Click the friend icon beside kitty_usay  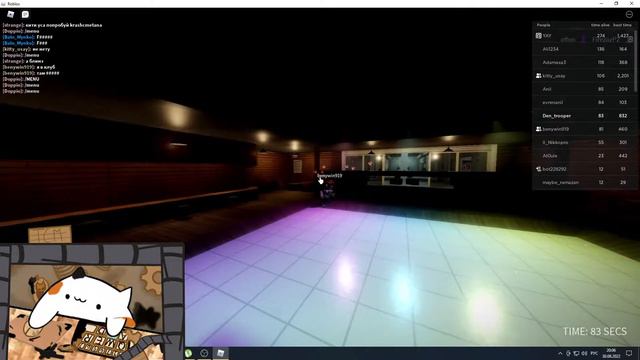[x=538, y=76]
